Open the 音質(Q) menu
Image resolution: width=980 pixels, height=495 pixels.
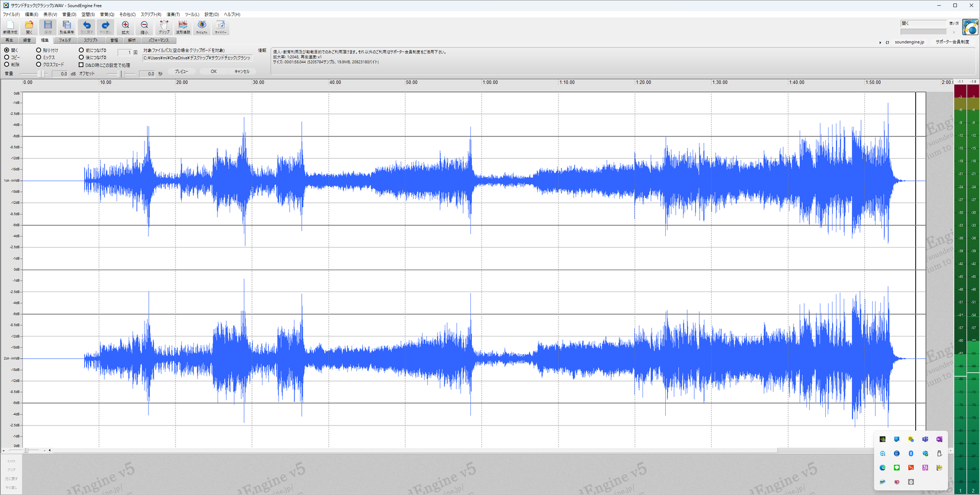pyautogui.click(x=107, y=15)
